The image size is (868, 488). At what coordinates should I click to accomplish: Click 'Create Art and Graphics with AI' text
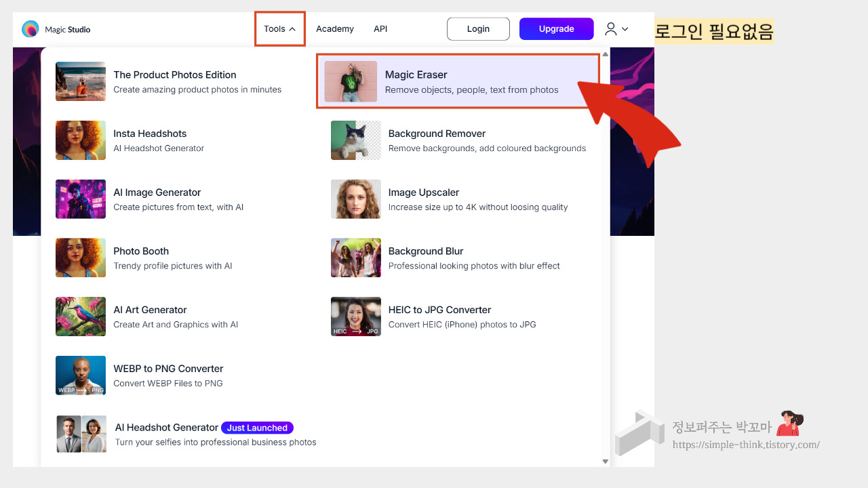click(176, 325)
